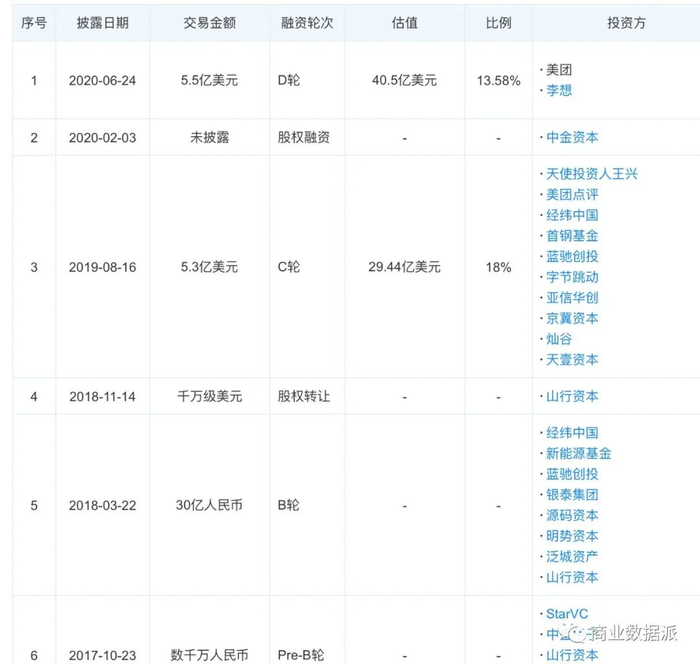This screenshot has height=664, width=700.
Task: Open 蓝驰创投 in the B轮 row
Action: click(572, 474)
